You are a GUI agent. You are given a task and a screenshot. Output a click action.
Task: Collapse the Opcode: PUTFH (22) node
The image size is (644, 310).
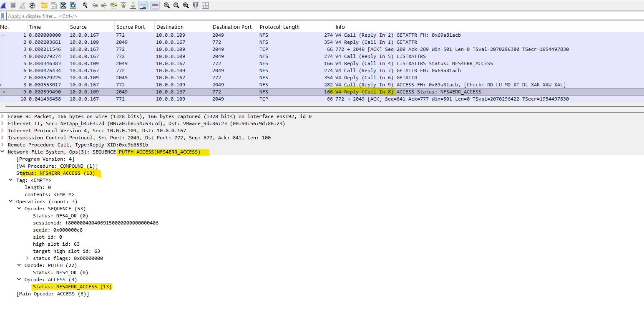pyautogui.click(x=20, y=265)
